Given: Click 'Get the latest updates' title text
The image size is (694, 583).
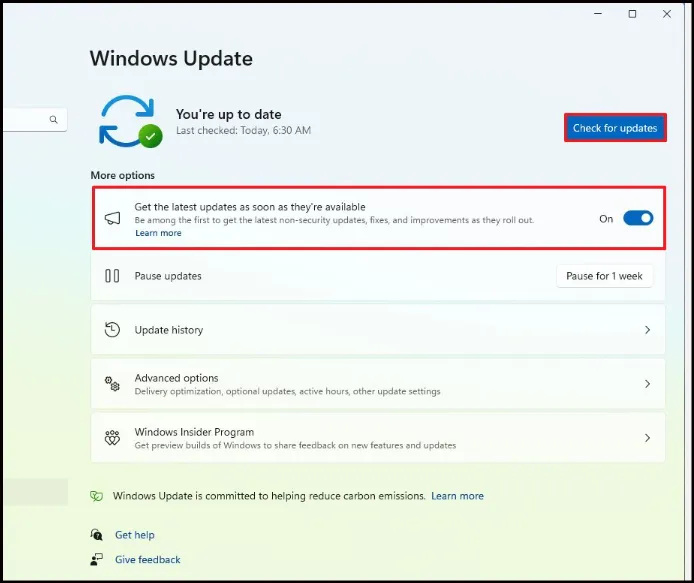Looking at the screenshot, I should click(250, 207).
